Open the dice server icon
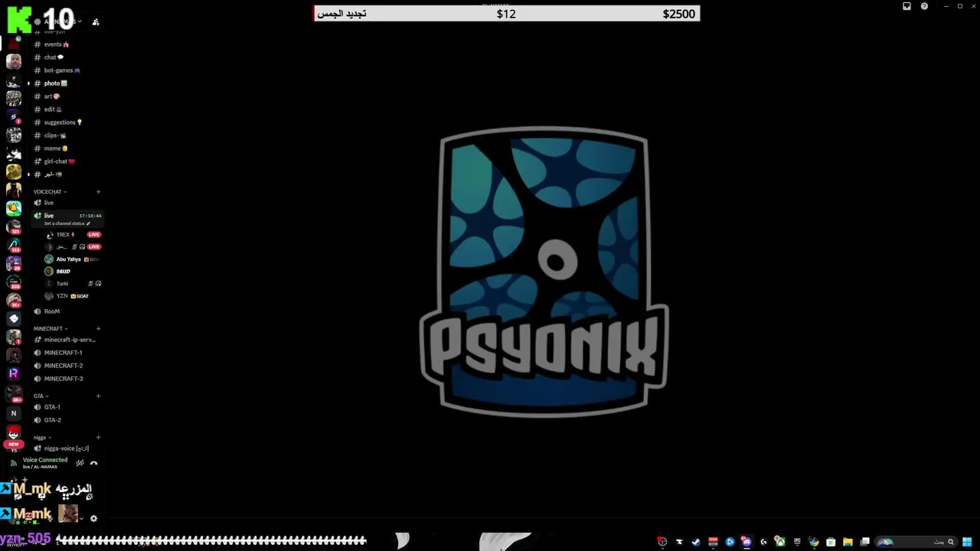980x551 pixels. 14,318
